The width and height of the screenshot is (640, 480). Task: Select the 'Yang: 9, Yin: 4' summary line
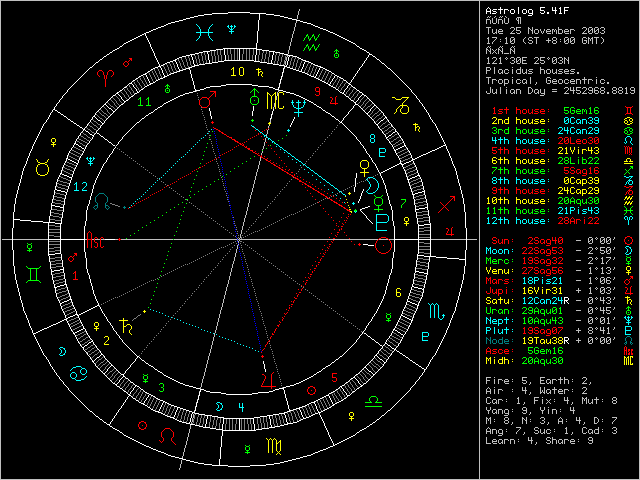(x=530, y=411)
